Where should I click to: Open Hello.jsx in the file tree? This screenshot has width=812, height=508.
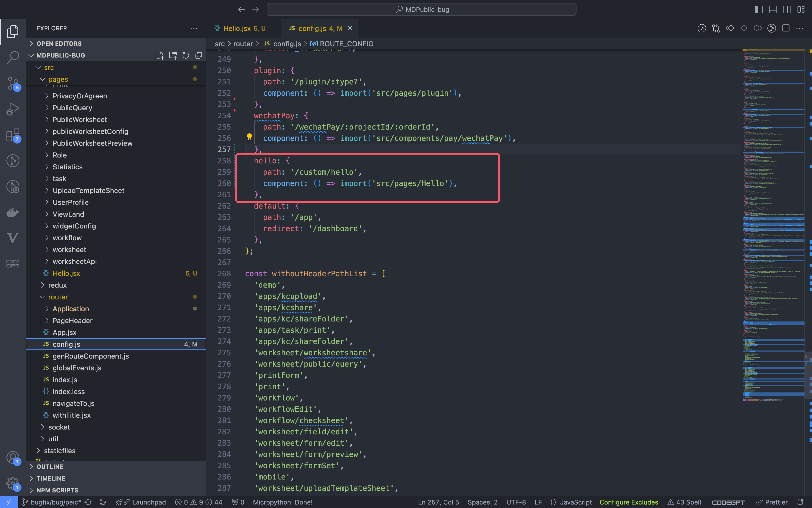[x=116, y=274]
